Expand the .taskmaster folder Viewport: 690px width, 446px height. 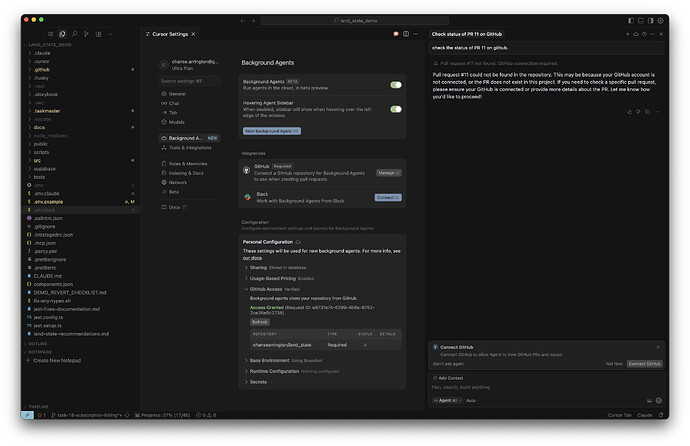(47, 111)
